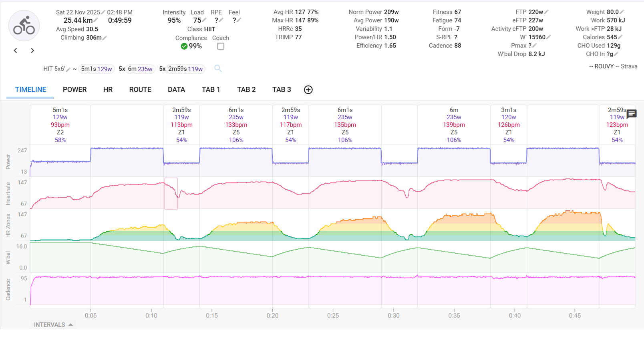Screen dimensions: 644x344
Task: Select the 5m1s 129w interval tag
Action: pos(96,69)
